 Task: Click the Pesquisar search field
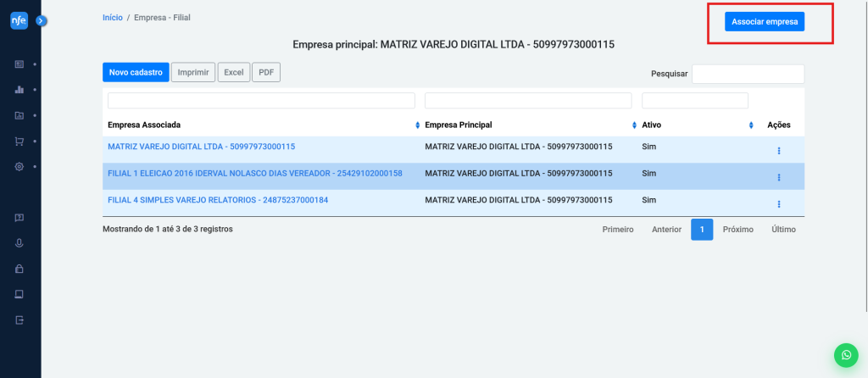click(x=748, y=74)
